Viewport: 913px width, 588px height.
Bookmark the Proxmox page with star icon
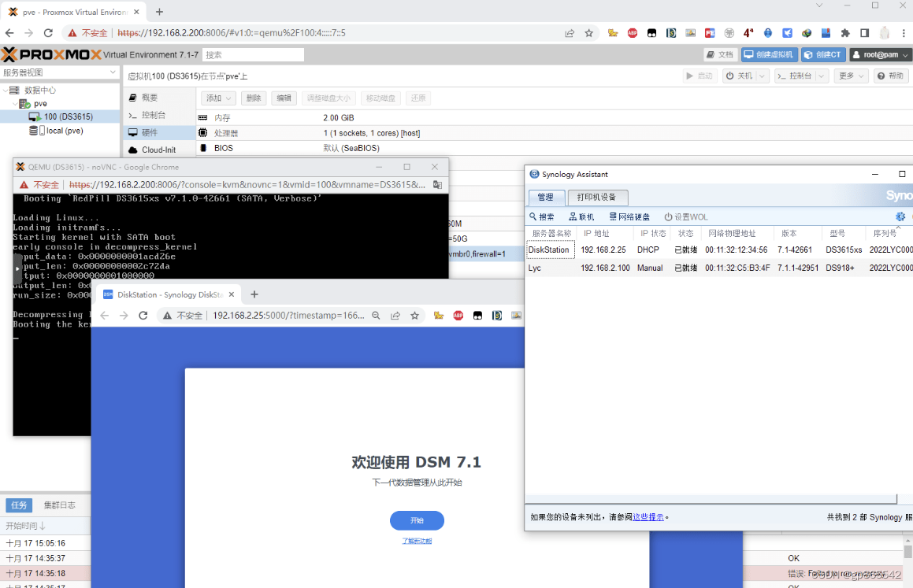click(x=588, y=33)
